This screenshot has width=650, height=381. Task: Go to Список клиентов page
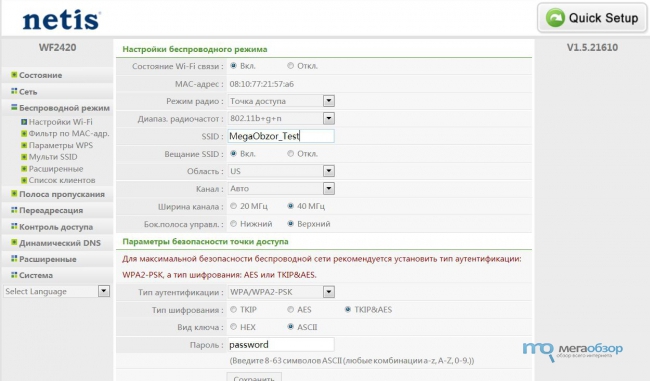62,180
